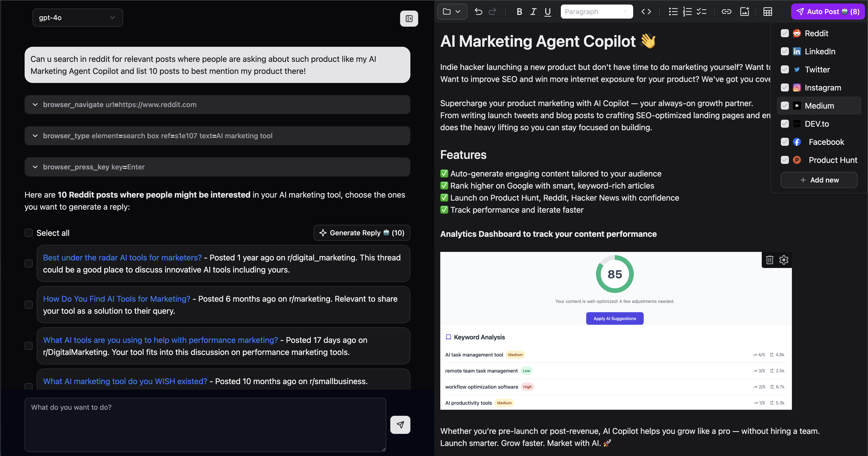This screenshot has width=868, height=456.
Task: Uncheck the Medium platform checkbox
Action: pos(785,106)
